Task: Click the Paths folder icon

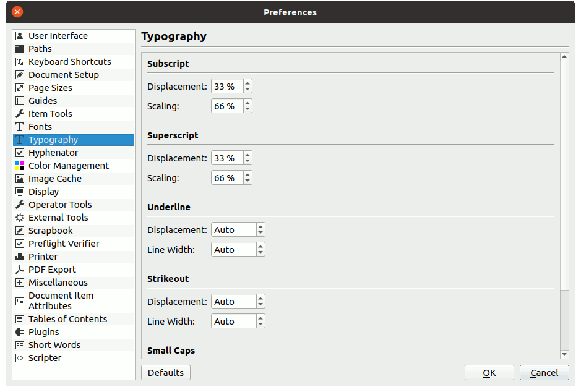Action: pos(20,49)
